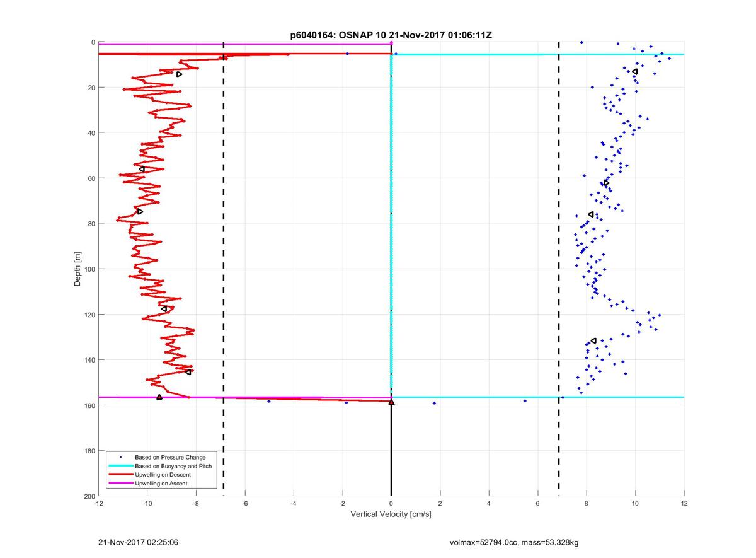The height and width of the screenshot is (558, 756).
Task: Click the "Depth [m]" y-axis label
Action: 78,269
